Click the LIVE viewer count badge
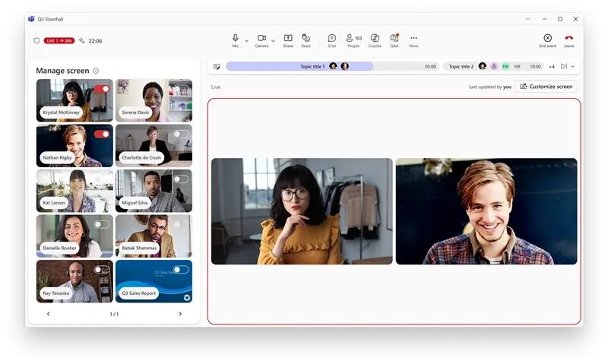The width and height of the screenshot is (608, 364). point(59,41)
